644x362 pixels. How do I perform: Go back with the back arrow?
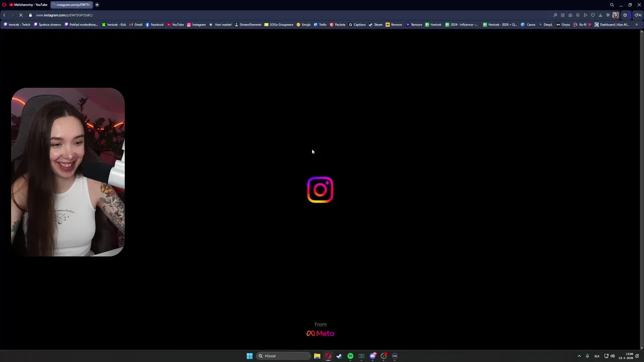click(5, 15)
